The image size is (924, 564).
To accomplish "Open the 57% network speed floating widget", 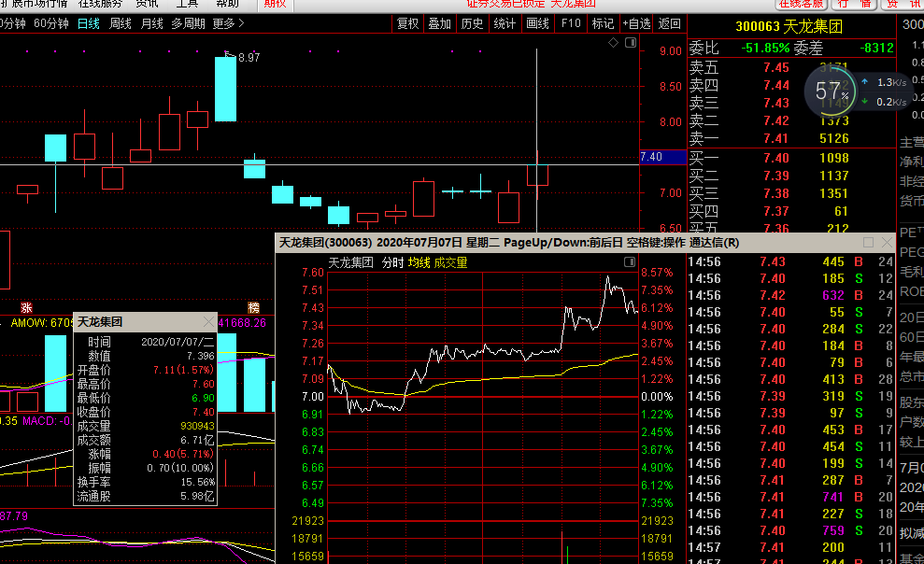I will click(832, 91).
